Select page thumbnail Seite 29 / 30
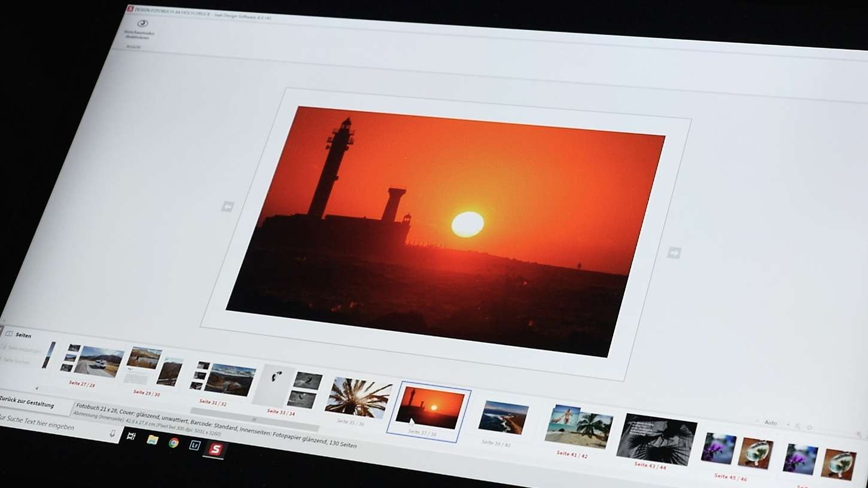868x488 pixels. [153, 366]
